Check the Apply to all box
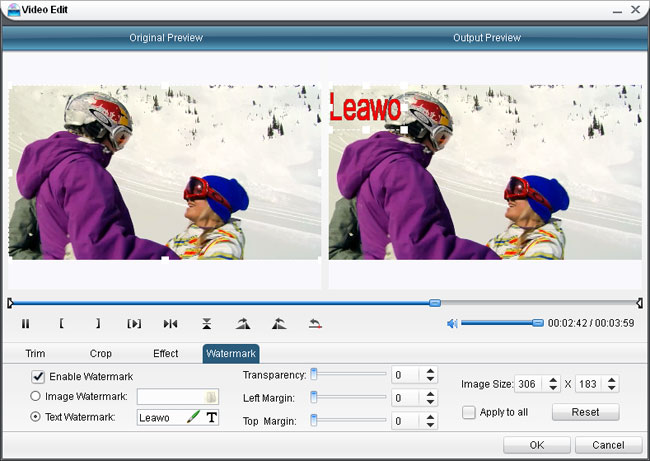 (x=468, y=412)
